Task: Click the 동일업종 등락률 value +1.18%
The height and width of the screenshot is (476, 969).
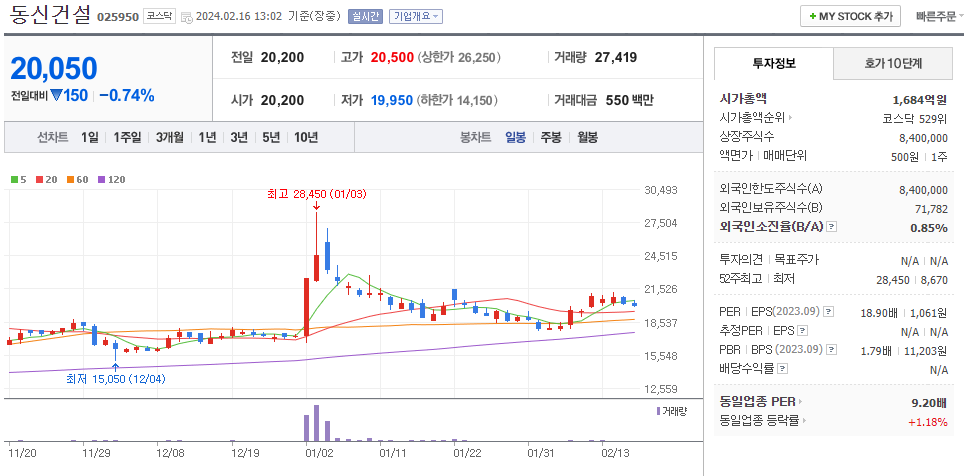Action: (x=928, y=422)
